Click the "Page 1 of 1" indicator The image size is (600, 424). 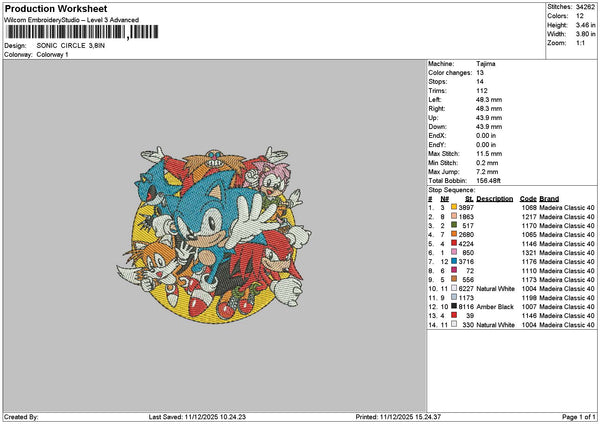(x=579, y=417)
